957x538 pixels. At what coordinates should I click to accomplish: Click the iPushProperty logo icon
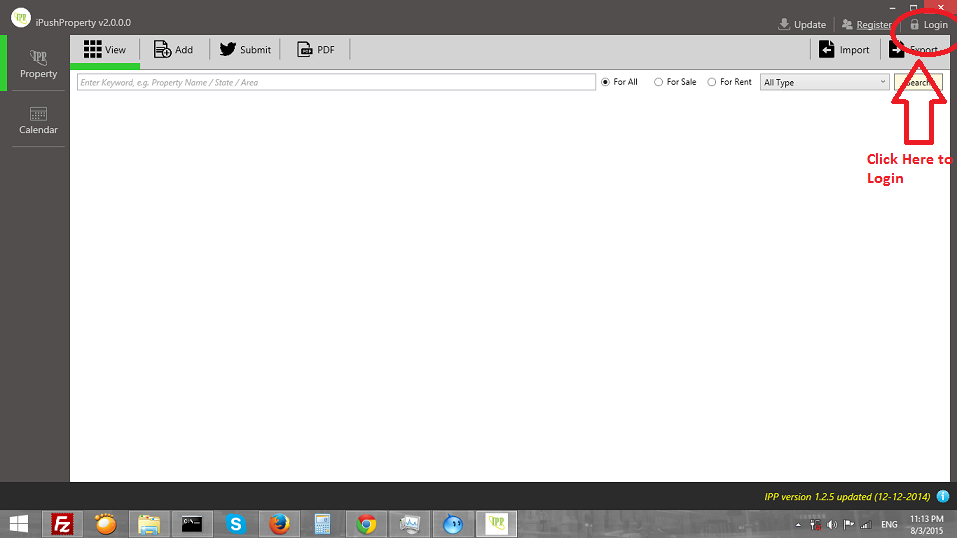click(21, 18)
